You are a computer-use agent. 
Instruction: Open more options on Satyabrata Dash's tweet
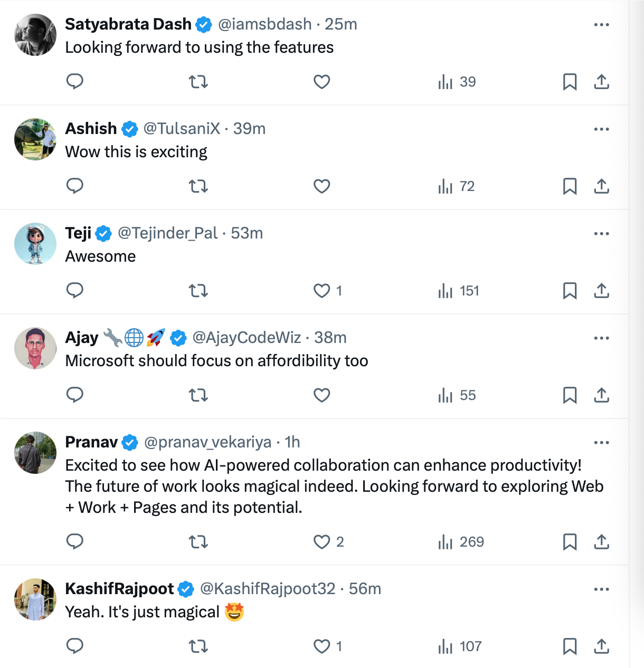point(601,25)
